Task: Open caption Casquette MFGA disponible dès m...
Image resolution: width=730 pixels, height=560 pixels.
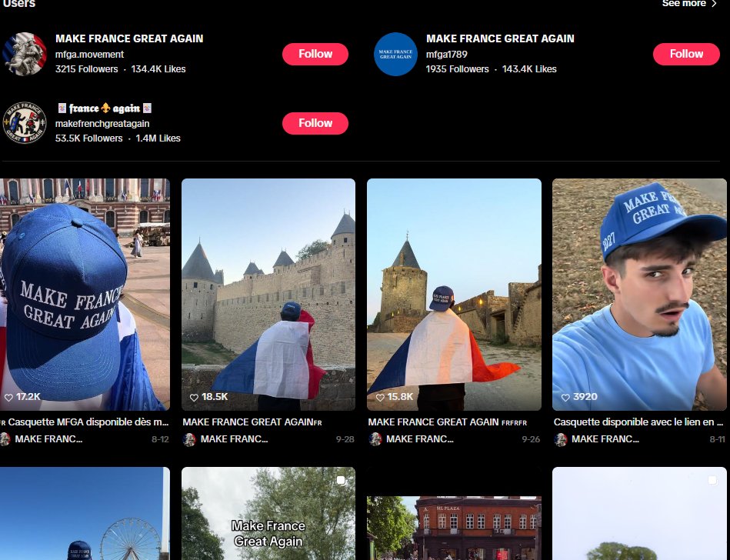Action: click(x=85, y=422)
